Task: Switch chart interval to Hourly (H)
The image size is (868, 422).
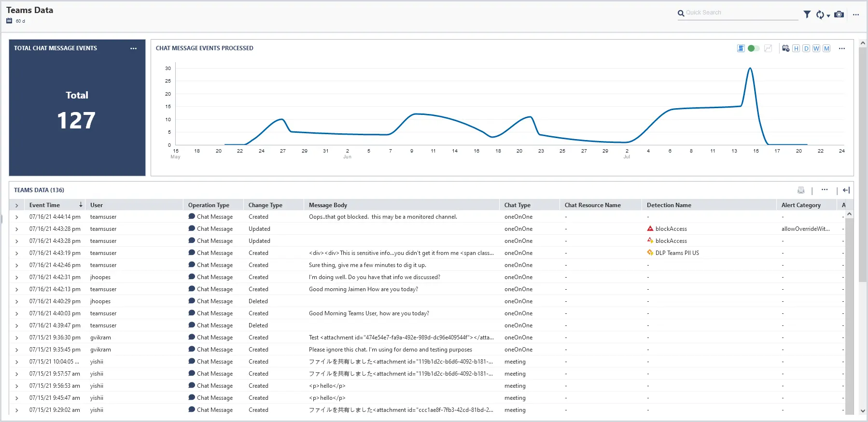Action: coord(796,48)
